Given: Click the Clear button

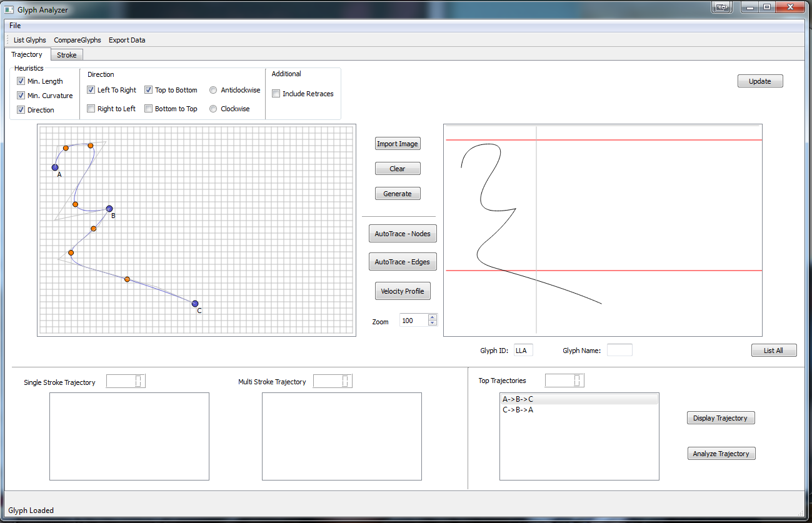Looking at the screenshot, I should pyautogui.click(x=398, y=169).
